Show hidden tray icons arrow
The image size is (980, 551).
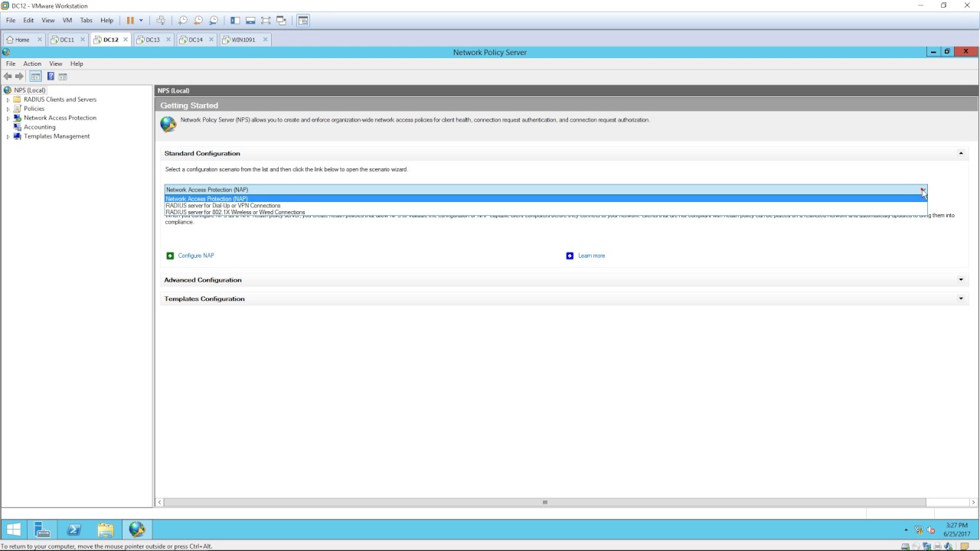[x=906, y=530]
